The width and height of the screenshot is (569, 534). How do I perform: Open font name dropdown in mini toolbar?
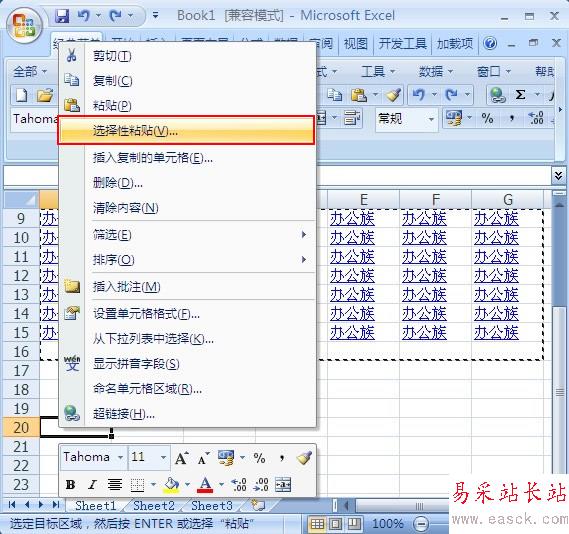(120, 458)
